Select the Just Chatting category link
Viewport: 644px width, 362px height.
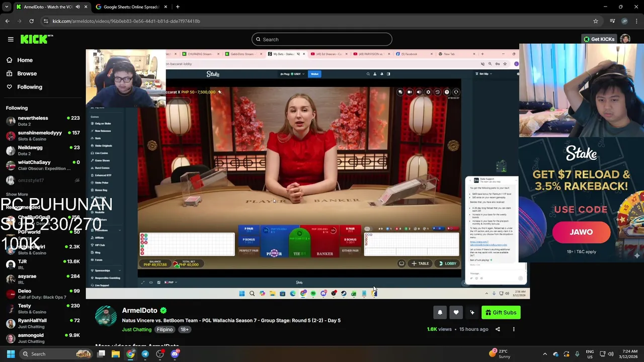pos(136,329)
